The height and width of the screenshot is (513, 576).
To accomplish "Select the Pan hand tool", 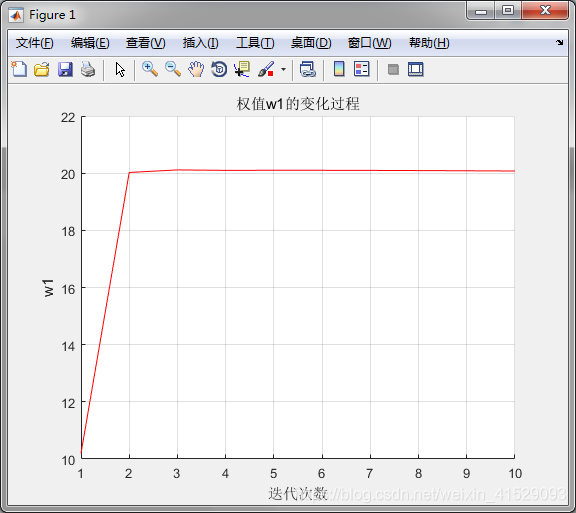I will (196, 69).
